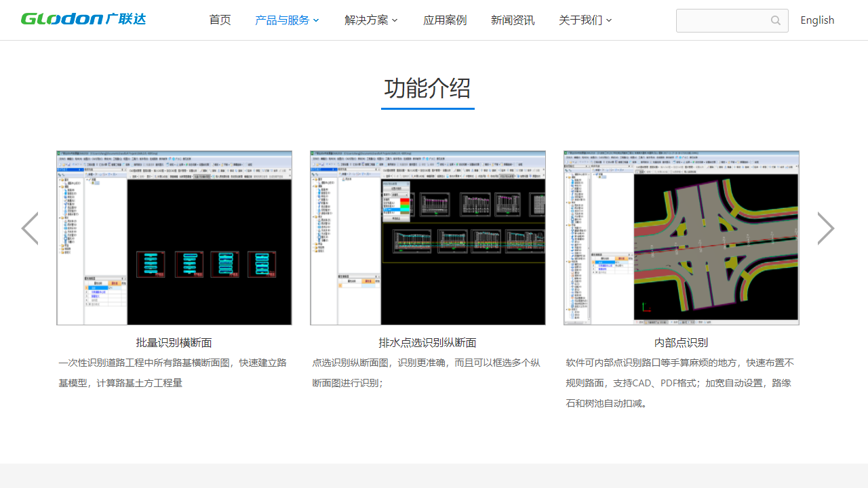This screenshot has height=488, width=868.
Task: Click the 排水点选识别纵断面 title
Action: [x=428, y=343]
